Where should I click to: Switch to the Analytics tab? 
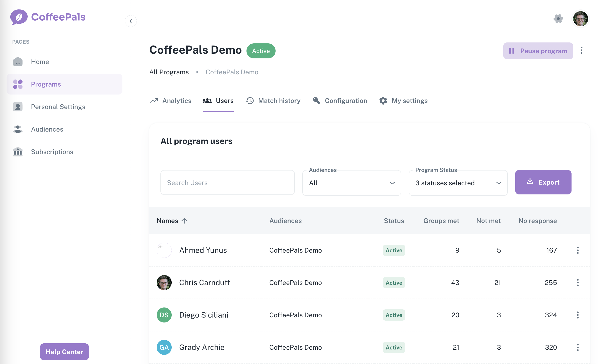click(170, 101)
